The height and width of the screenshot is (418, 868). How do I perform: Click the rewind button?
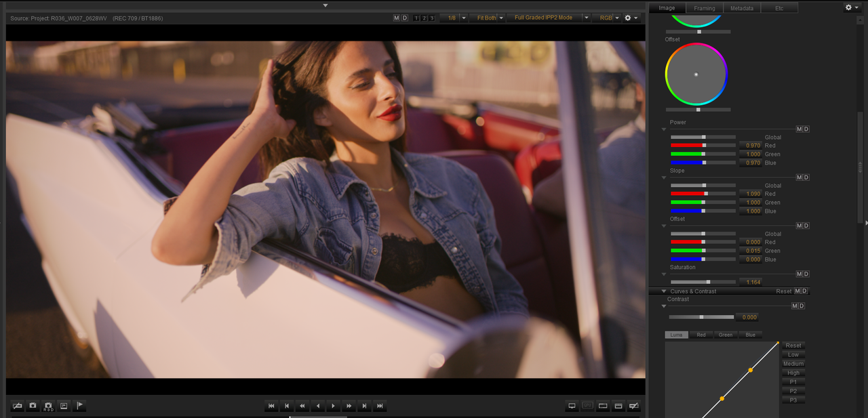coord(302,406)
